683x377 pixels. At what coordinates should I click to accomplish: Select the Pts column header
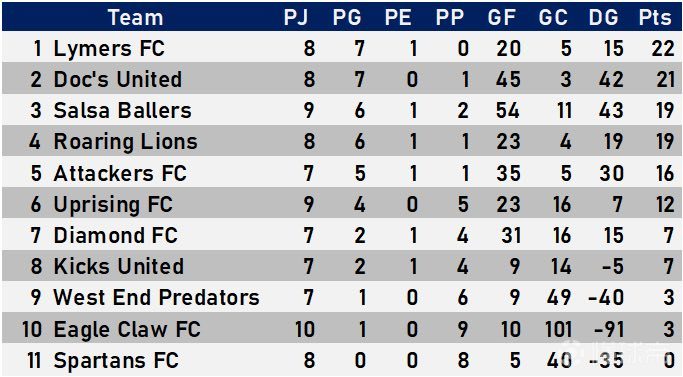655,18
